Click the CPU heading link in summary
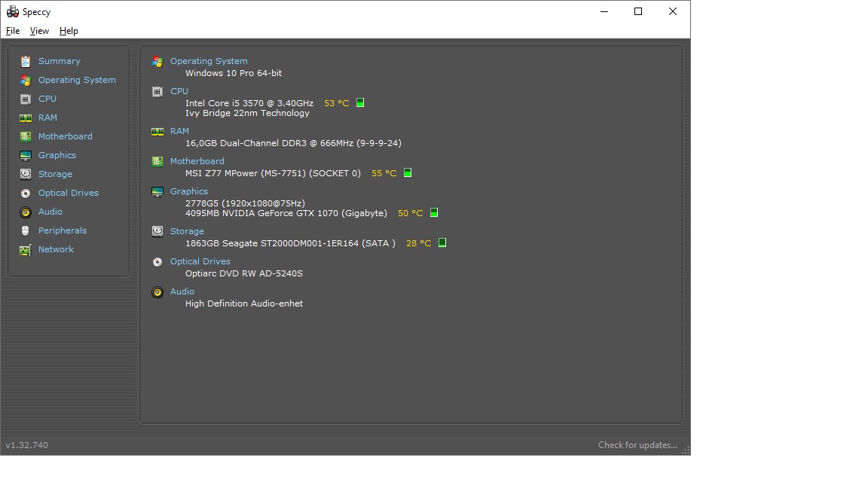Image resolution: width=868 pixels, height=488 pixels. pyautogui.click(x=179, y=90)
